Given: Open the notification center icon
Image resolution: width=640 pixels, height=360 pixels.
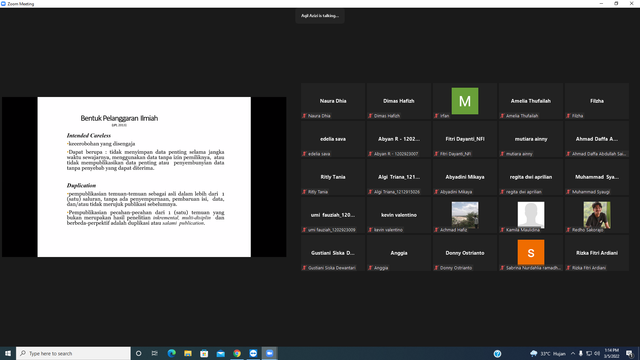Looking at the screenshot, I should (x=629, y=353).
